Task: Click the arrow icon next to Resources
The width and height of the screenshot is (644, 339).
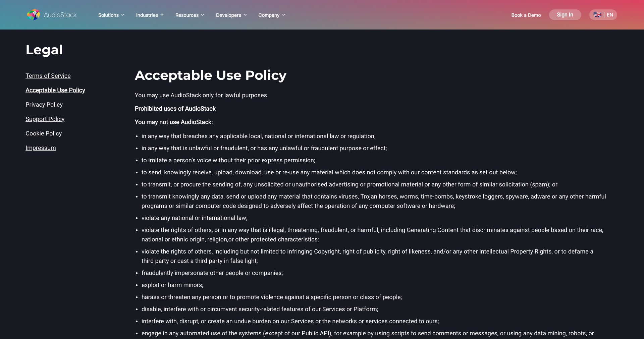Action: (x=203, y=15)
